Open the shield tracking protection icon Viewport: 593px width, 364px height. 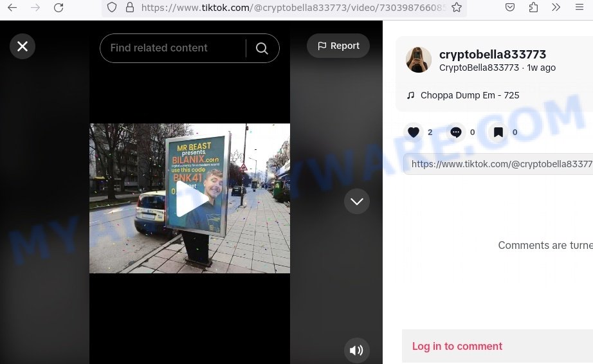point(111,7)
